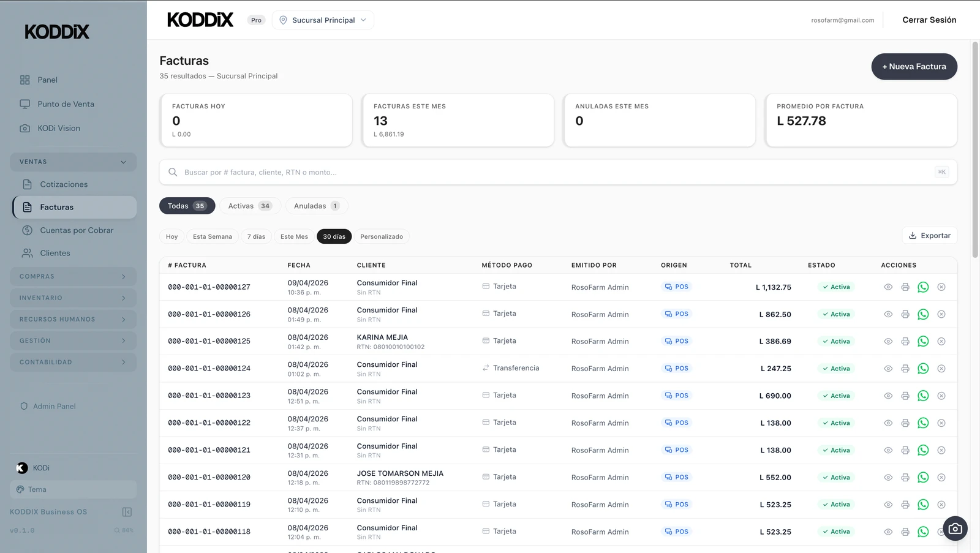
Task: Cancel invoice 00000125 with X icon
Action: coord(941,342)
